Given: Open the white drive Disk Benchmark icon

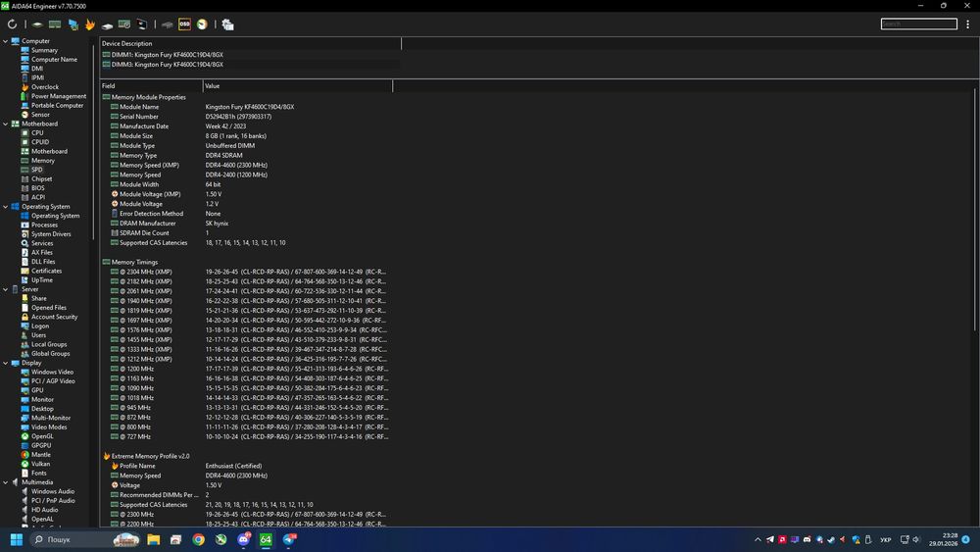Looking at the screenshot, I should tap(107, 25).
